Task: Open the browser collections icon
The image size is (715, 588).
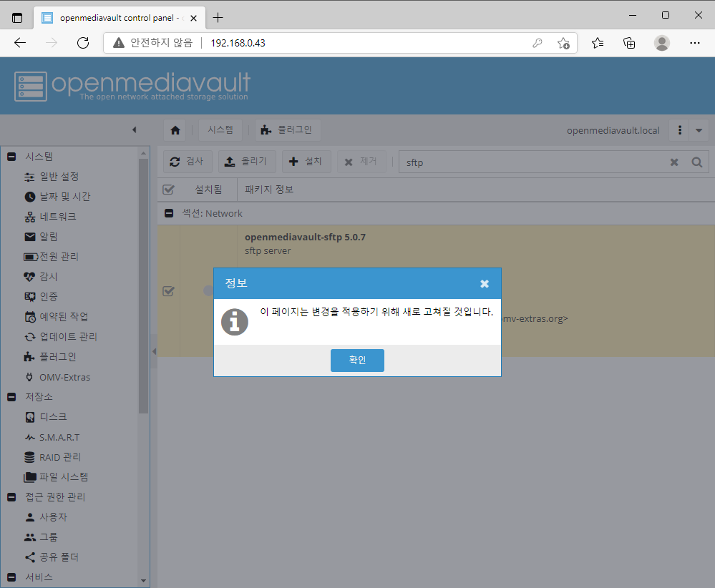Action: coord(629,43)
